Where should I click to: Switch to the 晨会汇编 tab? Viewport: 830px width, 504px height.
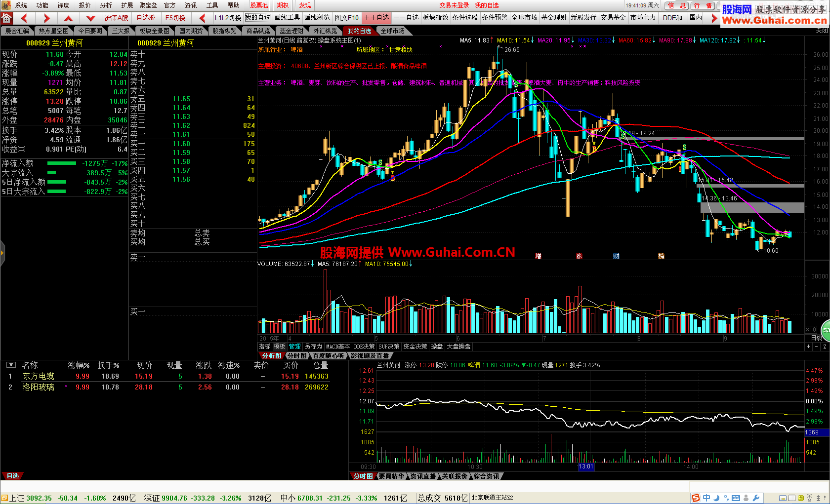17,31
